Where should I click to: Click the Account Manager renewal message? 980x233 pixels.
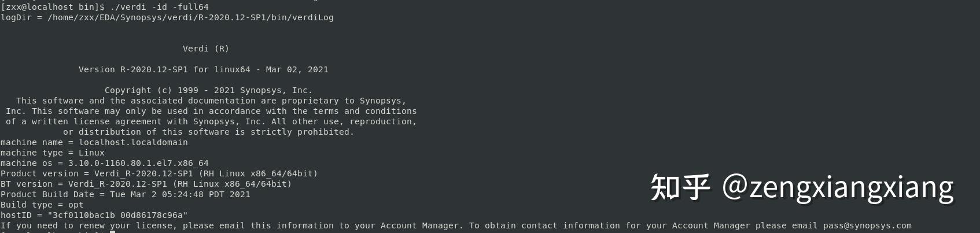click(231, 225)
